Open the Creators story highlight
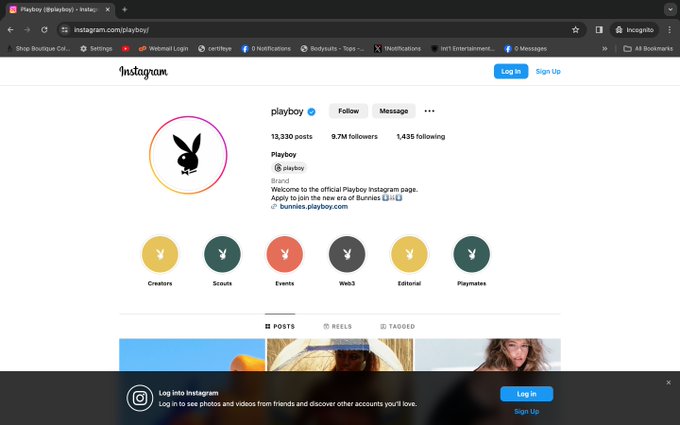 [x=160, y=254]
